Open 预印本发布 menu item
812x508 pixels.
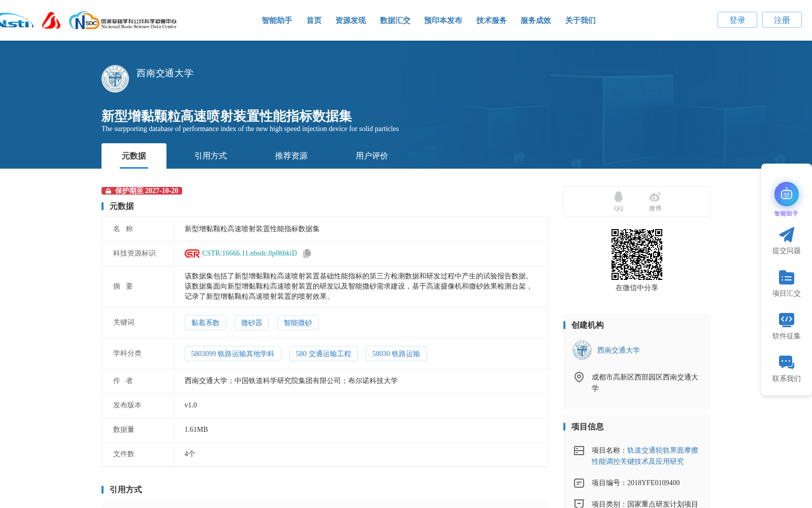pos(443,20)
